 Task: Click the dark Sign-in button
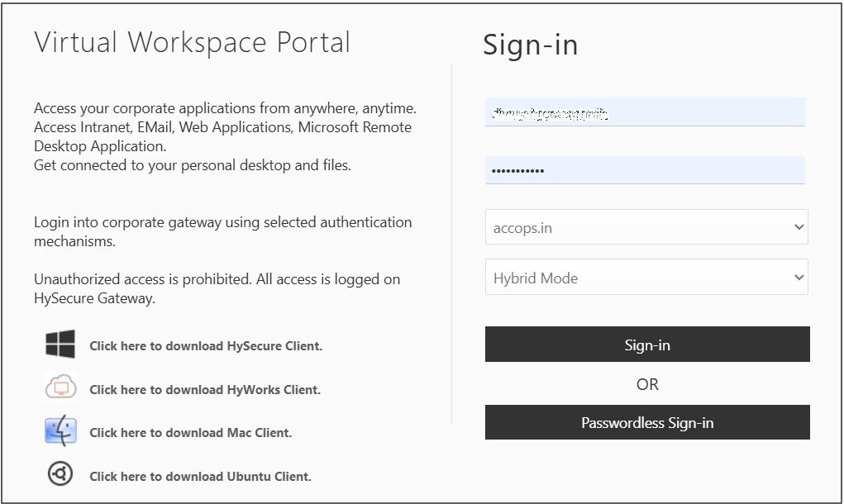point(647,345)
